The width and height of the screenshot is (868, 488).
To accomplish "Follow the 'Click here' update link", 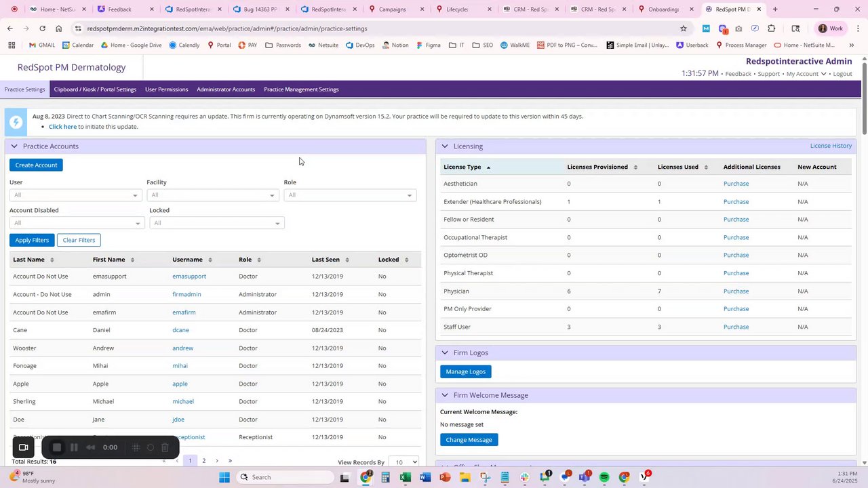I will 62,127.
